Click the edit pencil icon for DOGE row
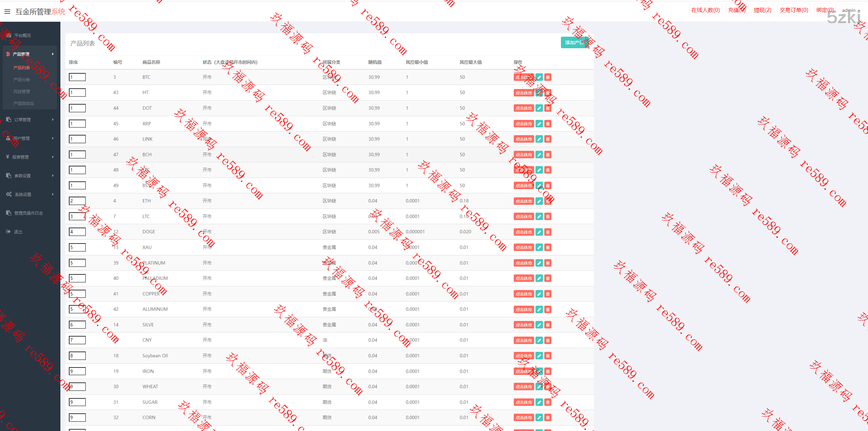 pos(539,232)
